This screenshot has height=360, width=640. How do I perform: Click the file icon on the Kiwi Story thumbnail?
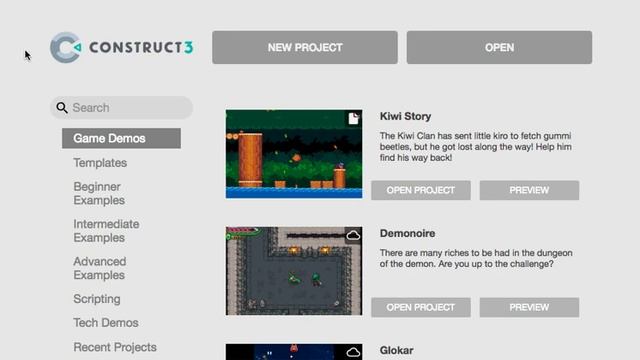pyautogui.click(x=353, y=118)
